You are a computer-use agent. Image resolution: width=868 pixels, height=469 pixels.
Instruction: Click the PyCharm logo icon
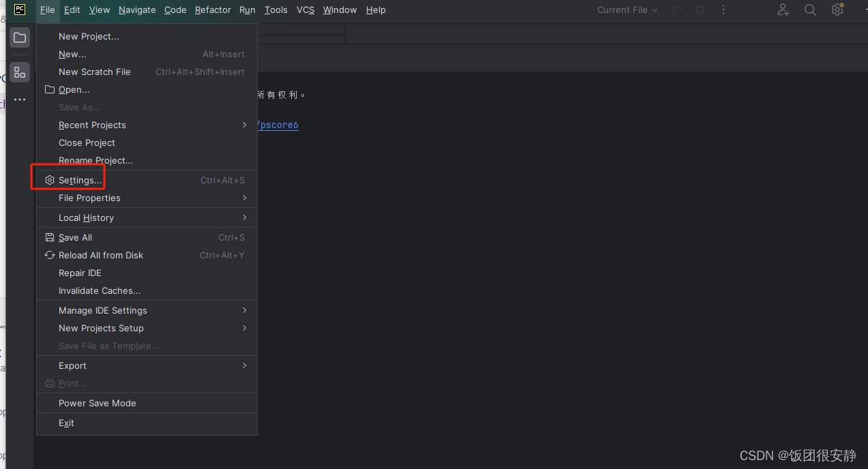click(x=19, y=10)
